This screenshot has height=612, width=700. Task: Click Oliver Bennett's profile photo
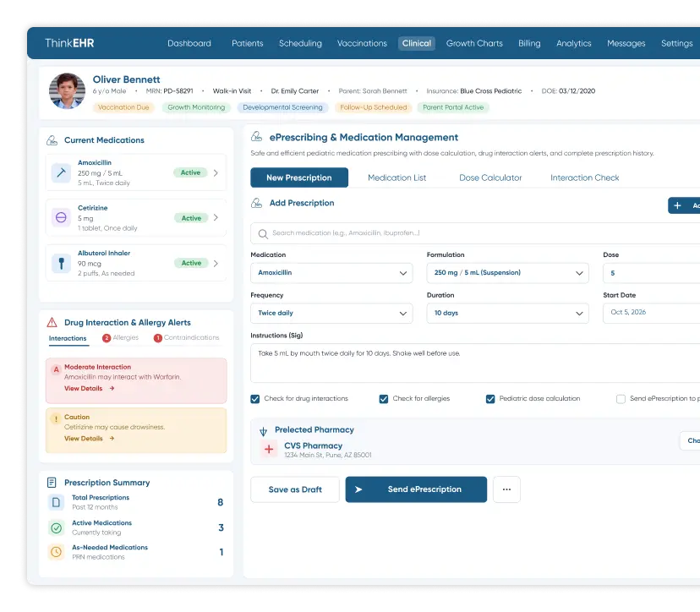(67, 91)
